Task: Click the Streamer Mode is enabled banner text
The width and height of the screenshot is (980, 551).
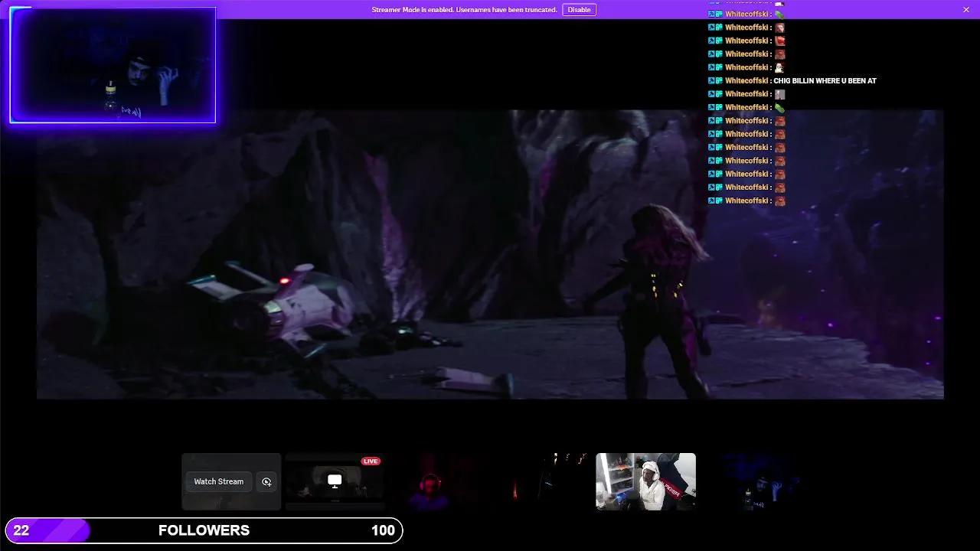Action: click(464, 10)
